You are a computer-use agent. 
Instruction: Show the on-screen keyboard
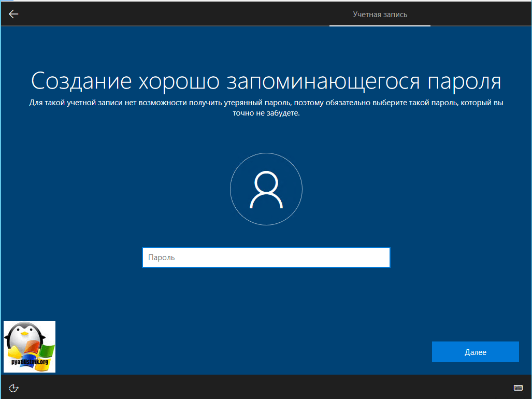[x=519, y=388]
